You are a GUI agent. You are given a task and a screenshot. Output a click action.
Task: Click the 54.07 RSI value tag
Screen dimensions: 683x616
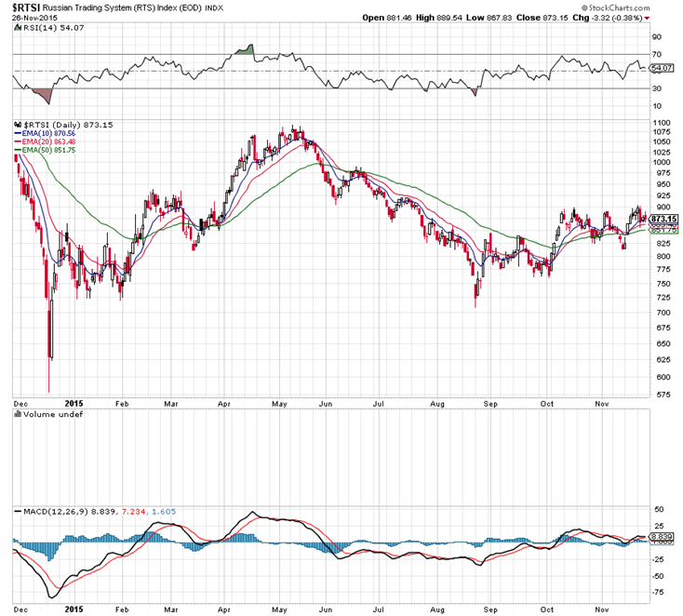point(662,69)
